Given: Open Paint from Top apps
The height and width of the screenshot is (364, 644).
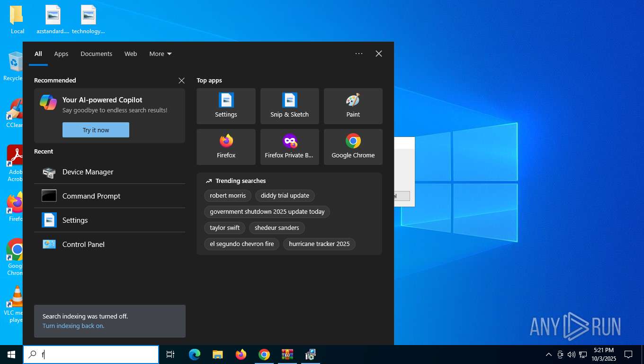Looking at the screenshot, I should point(353,106).
